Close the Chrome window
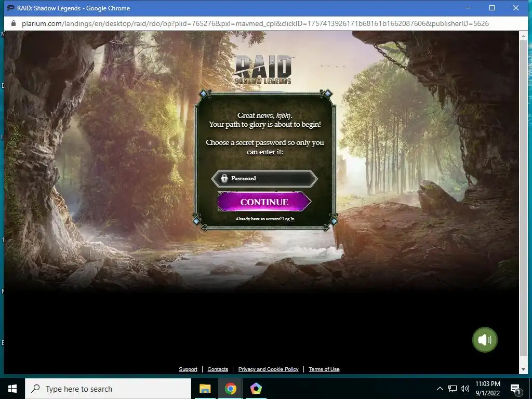532x399 pixels. coord(516,8)
